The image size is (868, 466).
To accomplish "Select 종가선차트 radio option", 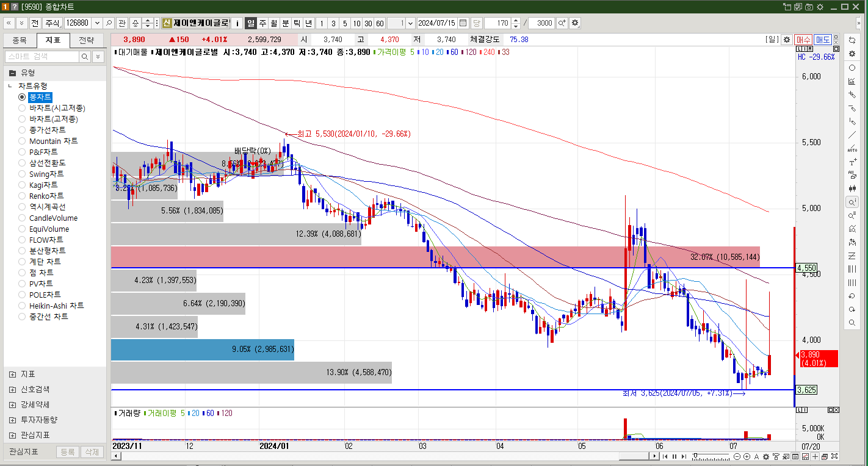I will (x=22, y=130).
